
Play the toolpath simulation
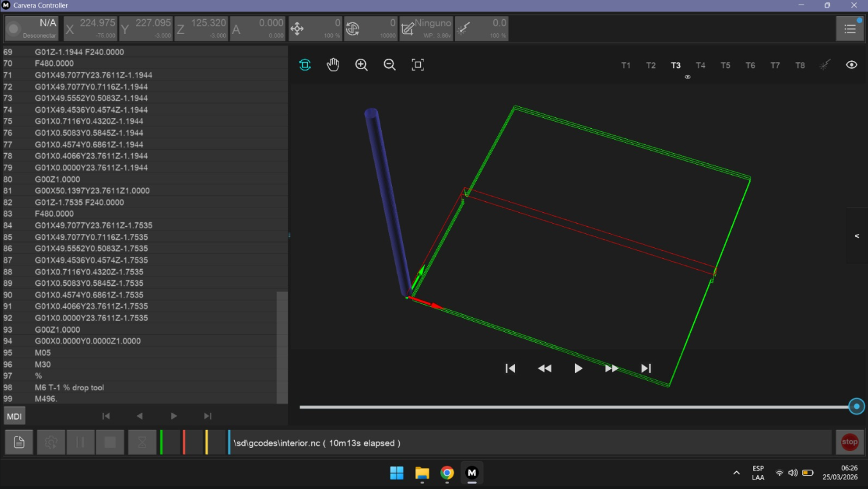pos(578,369)
